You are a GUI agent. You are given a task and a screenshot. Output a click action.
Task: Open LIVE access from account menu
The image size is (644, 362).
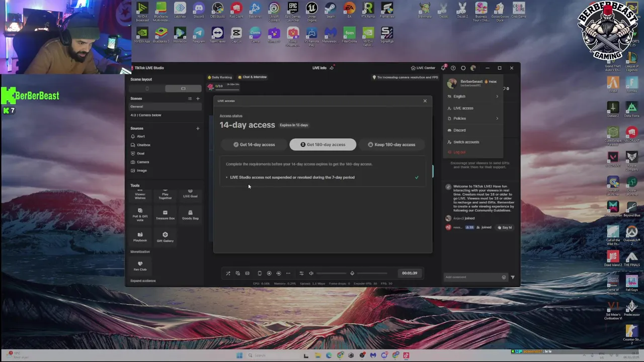(x=473, y=108)
